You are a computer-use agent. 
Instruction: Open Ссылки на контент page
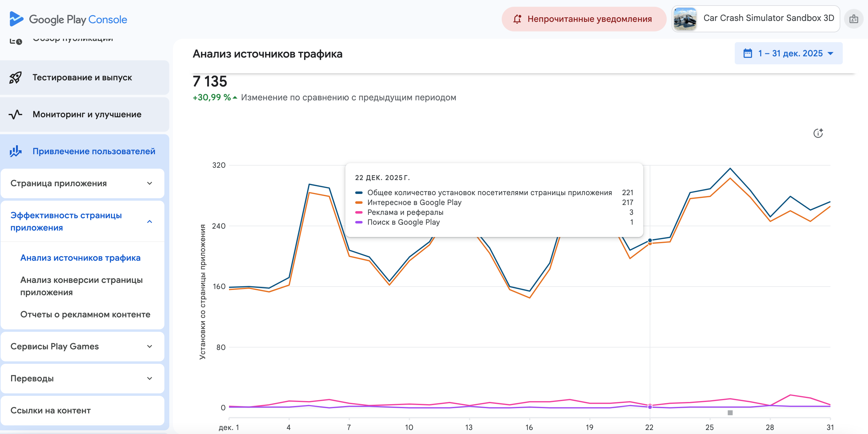pyautogui.click(x=50, y=410)
